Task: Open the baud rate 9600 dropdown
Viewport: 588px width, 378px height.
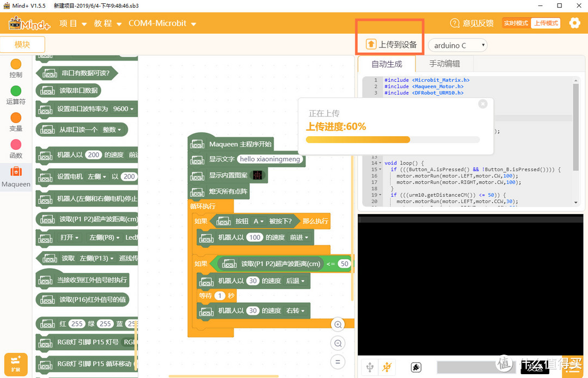Action: pyautogui.click(x=124, y=109)
